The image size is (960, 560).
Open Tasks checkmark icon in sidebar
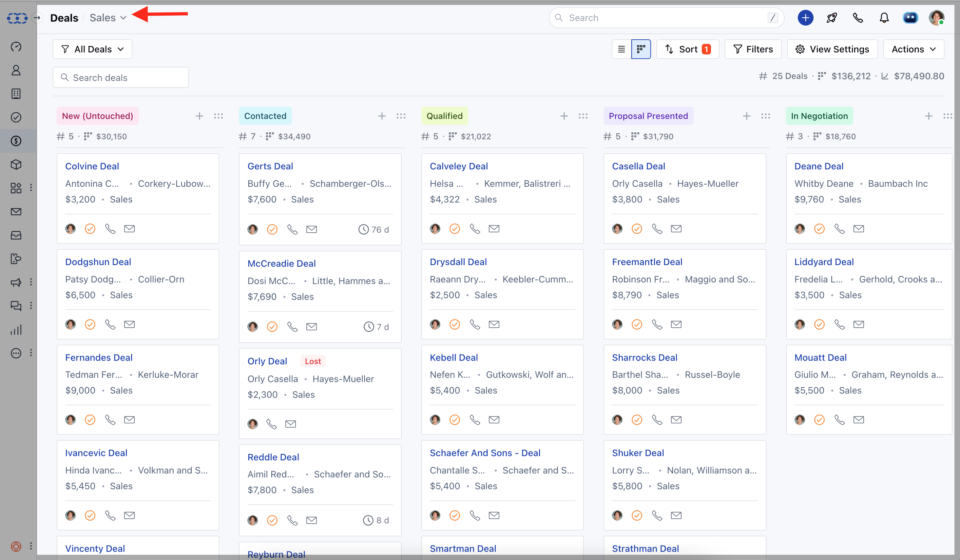click(x=16, y=117)
